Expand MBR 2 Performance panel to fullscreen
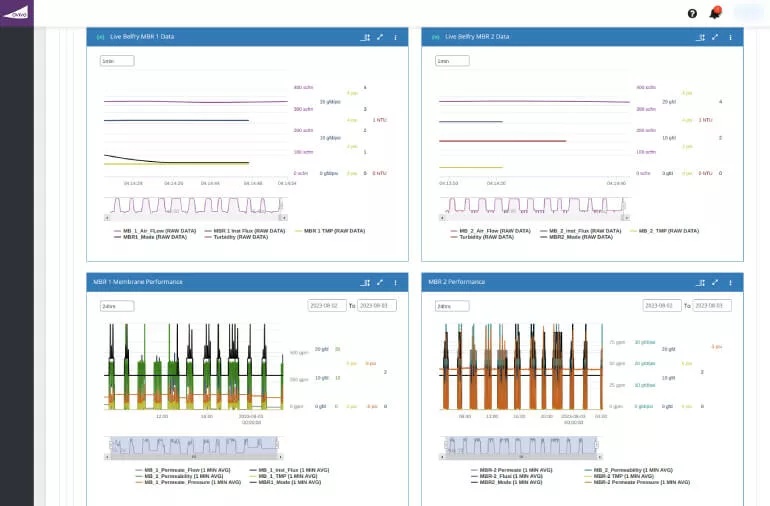Viewport: 770px width, 506px height. [715, 282]
